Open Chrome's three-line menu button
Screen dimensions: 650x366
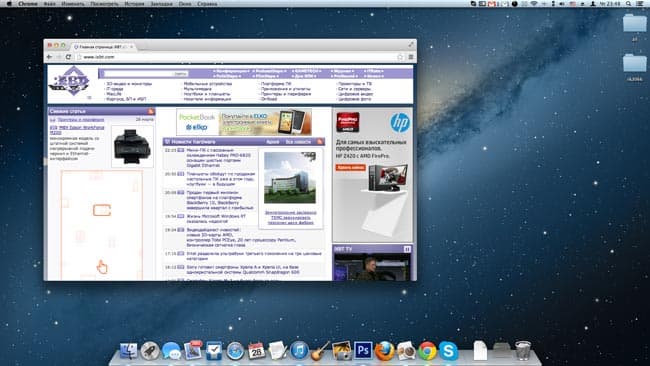(410, 57)
